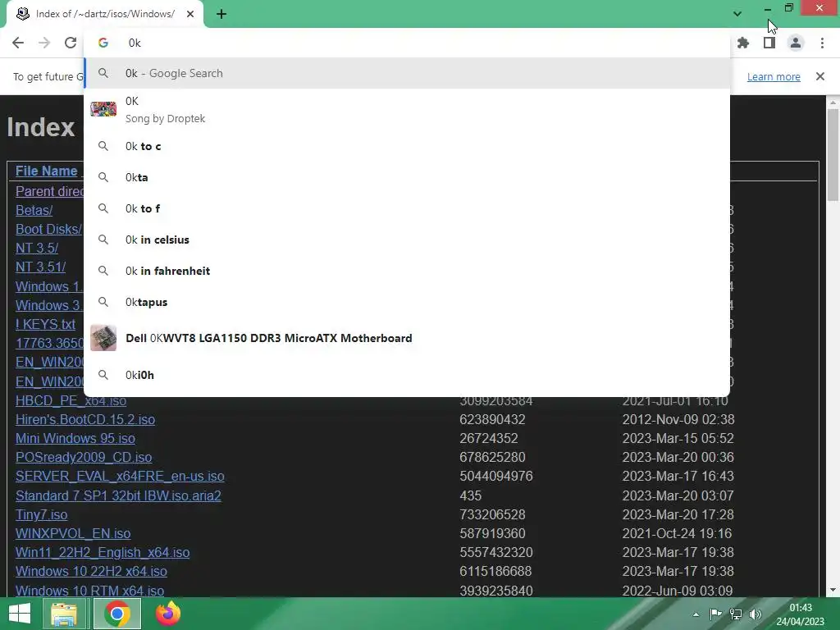Click the address bar showing 0k

407,43
